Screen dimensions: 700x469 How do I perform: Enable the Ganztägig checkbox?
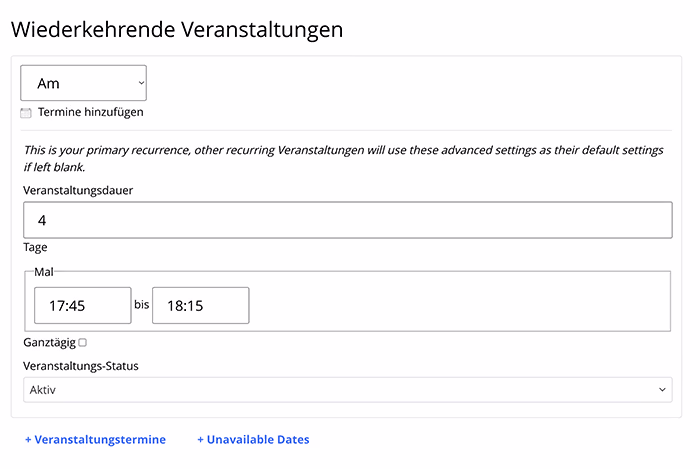(x=83, y=343)
